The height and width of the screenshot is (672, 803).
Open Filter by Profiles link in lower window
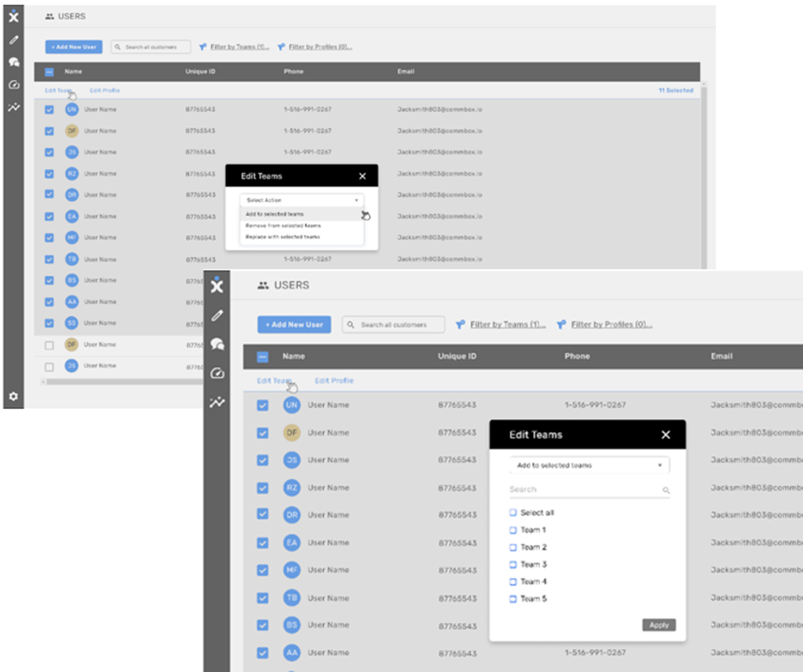612,324
